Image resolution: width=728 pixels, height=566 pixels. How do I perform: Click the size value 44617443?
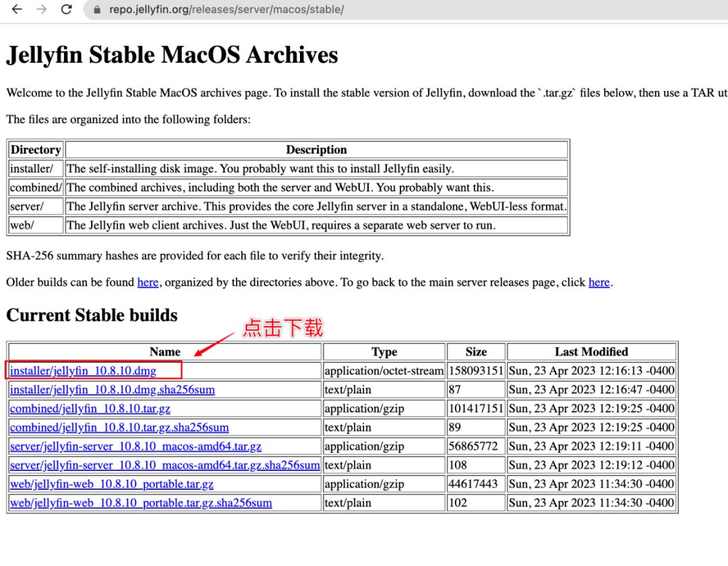coord(473,484)
